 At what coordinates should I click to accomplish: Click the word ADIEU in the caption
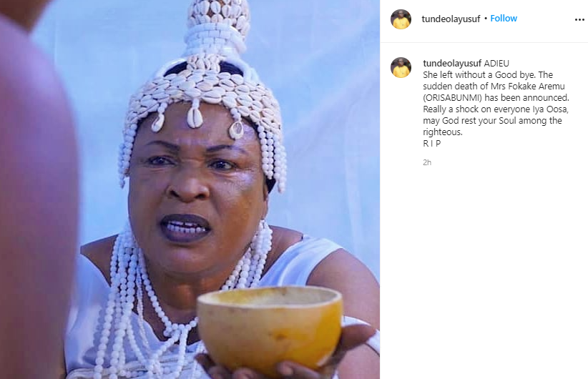pyautogui.click(x=496, y=64)
